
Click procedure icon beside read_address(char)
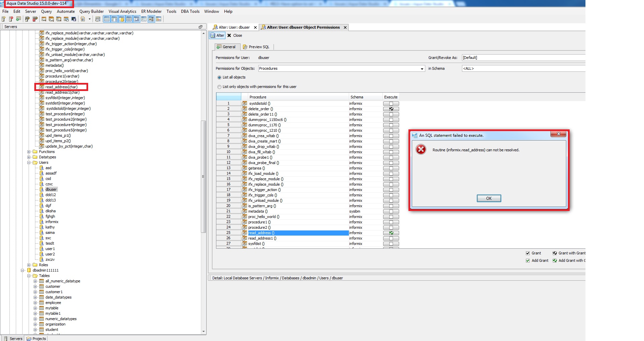pos(42,87)
